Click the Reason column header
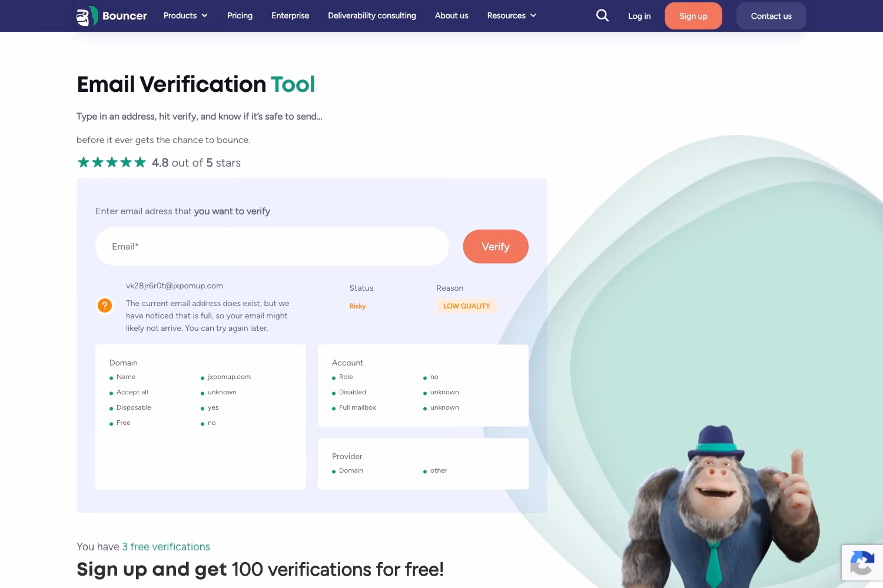The image size is (883, 588). [x=450, y=288]
